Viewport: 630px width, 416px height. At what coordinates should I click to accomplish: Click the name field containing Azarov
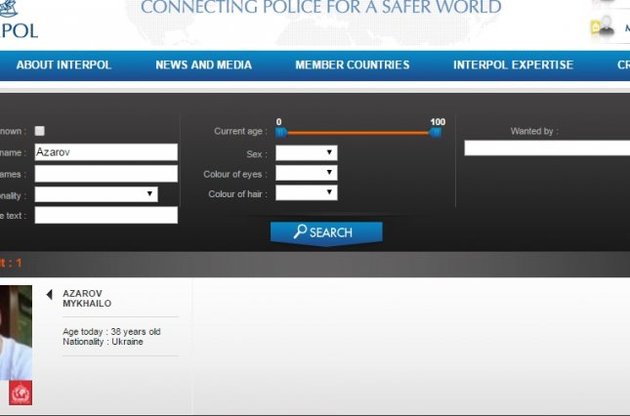click(106, 152)
